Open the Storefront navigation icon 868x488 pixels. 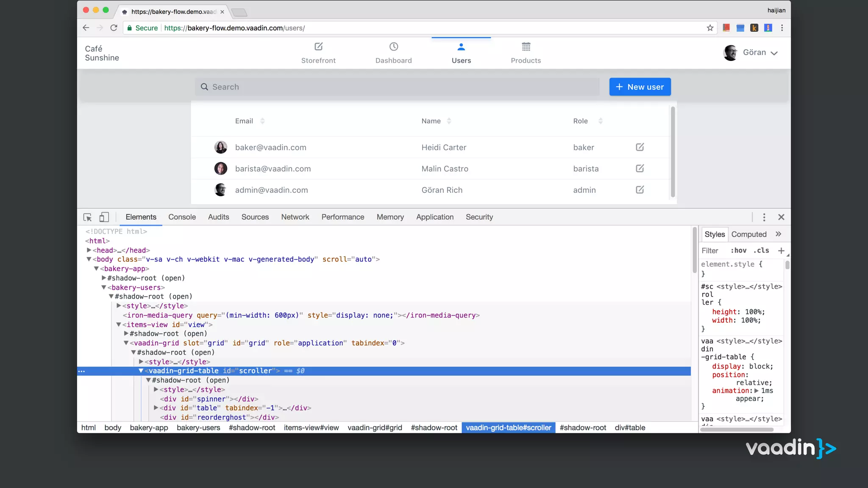pyautogui.click(x=318, y=47)
